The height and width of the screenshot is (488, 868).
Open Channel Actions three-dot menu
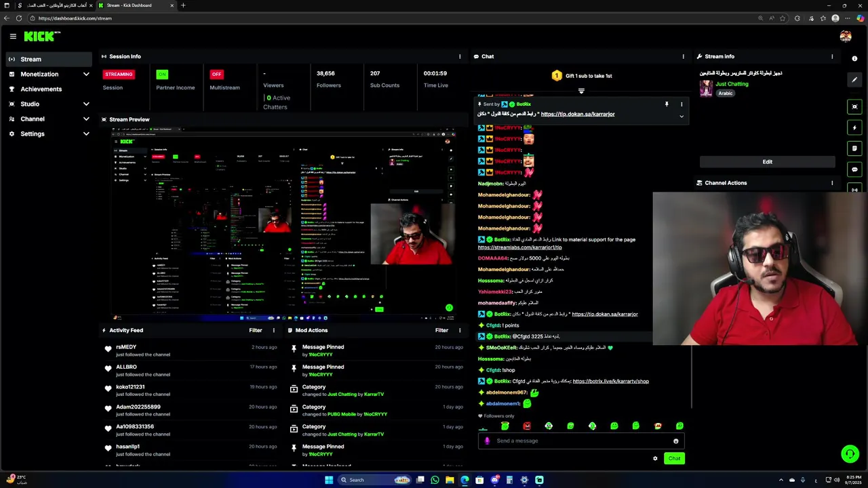click(x=832, y=183)
